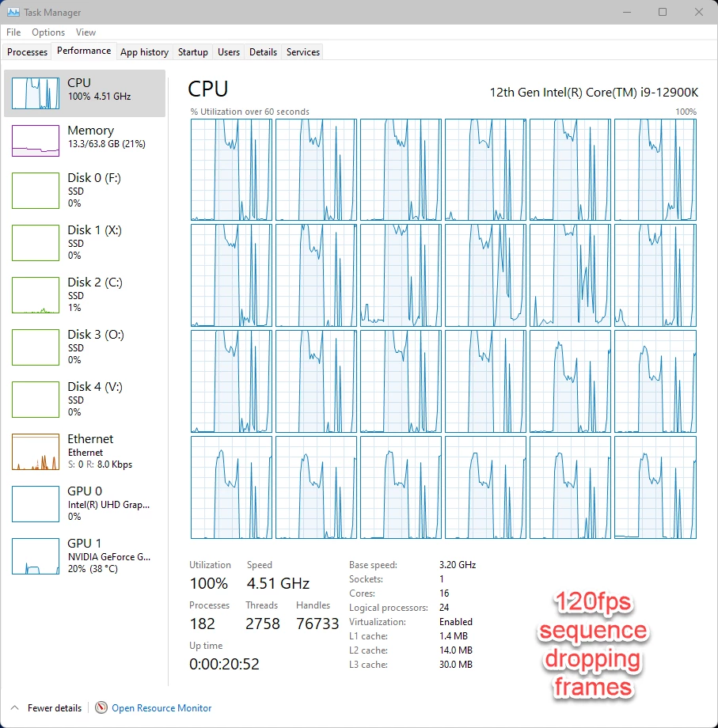Click the Disk 0 (F:) label
This screenshot has height=728, width=718.
click(94, 178)
